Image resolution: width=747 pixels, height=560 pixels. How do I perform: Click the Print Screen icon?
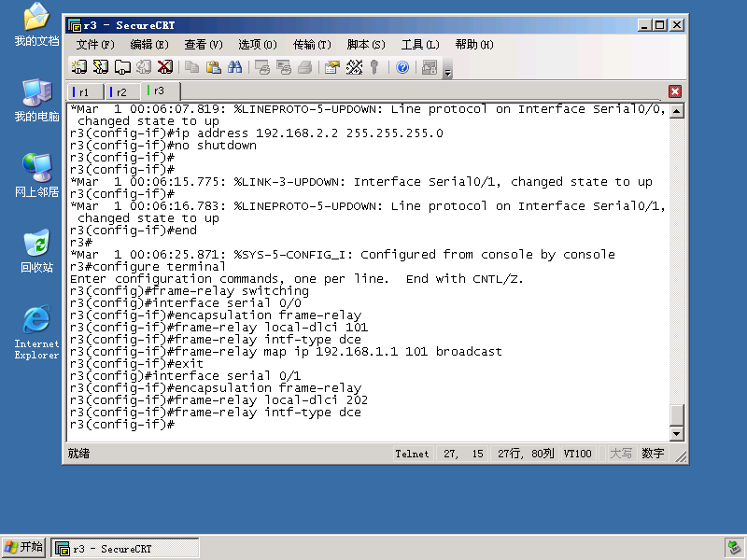262,67
